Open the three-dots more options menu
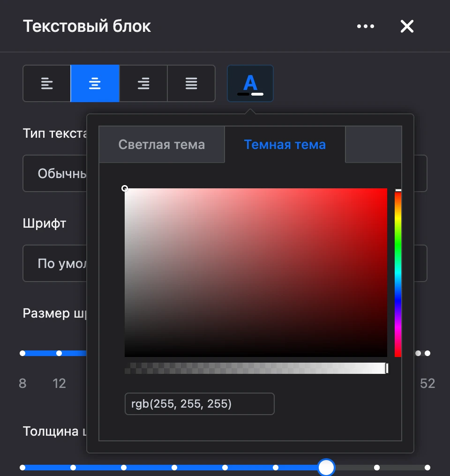 tap(366, 26)
